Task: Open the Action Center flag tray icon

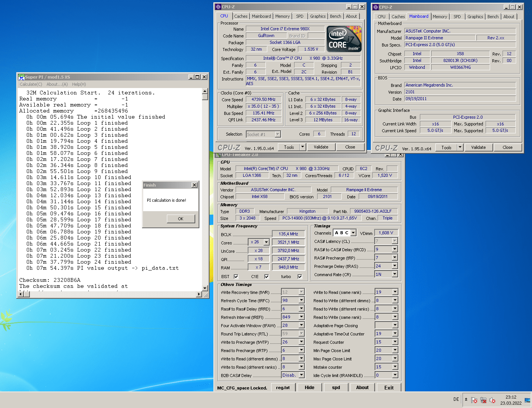Action: pyautogui.click(x=474, y=400)
